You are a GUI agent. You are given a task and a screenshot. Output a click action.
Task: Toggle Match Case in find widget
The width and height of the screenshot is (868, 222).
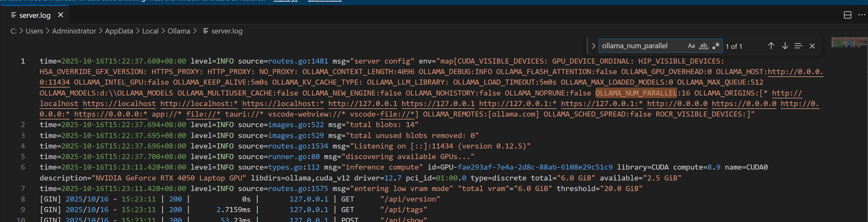pyautogui.click(x=691, y=46)
